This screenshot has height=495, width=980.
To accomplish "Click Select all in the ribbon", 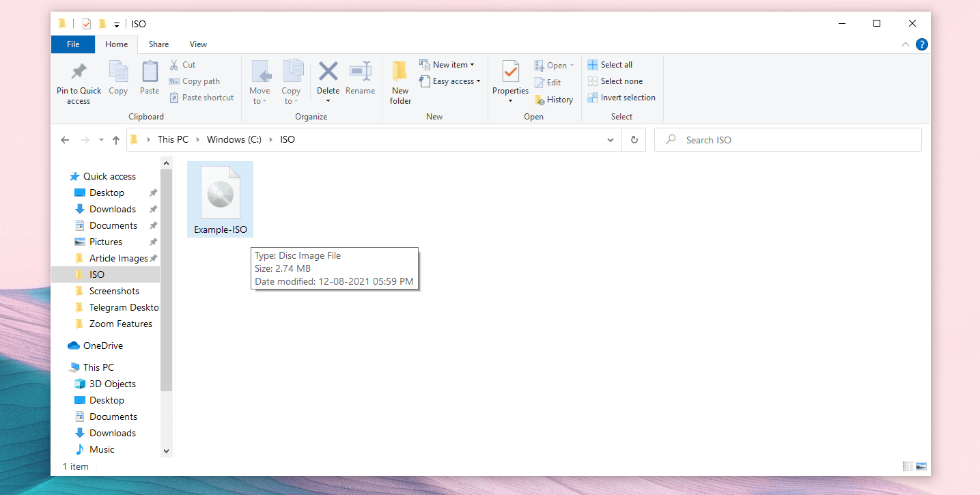I will (x=610, y=65).
